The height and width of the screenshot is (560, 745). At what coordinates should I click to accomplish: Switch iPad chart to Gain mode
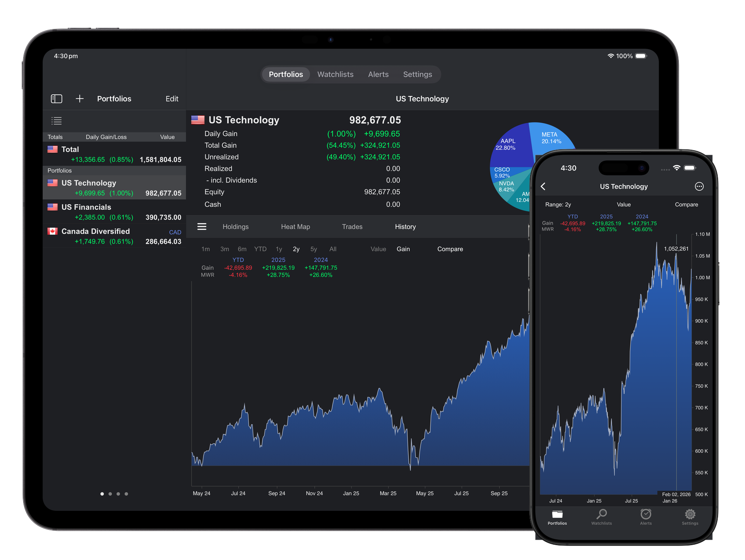[403, 249]
